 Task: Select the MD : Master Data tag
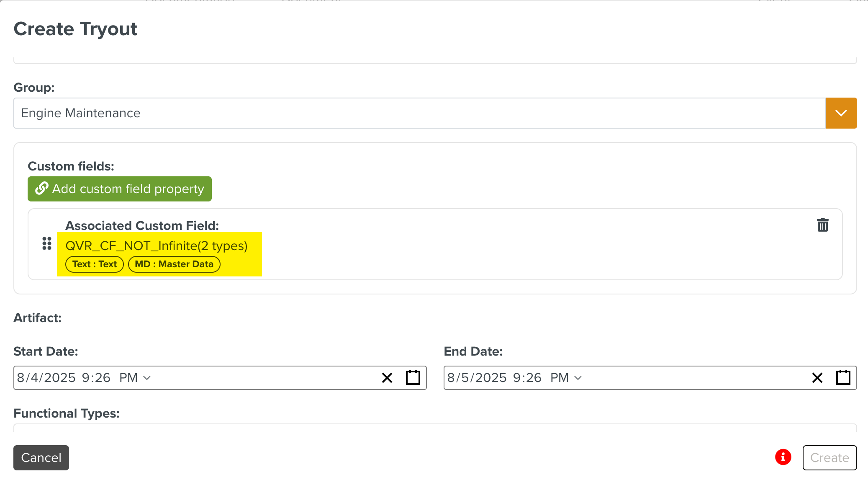(x=174, y=264)
